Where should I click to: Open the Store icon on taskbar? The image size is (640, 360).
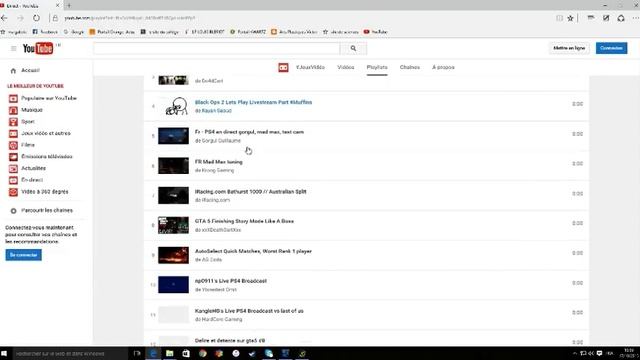186,353
